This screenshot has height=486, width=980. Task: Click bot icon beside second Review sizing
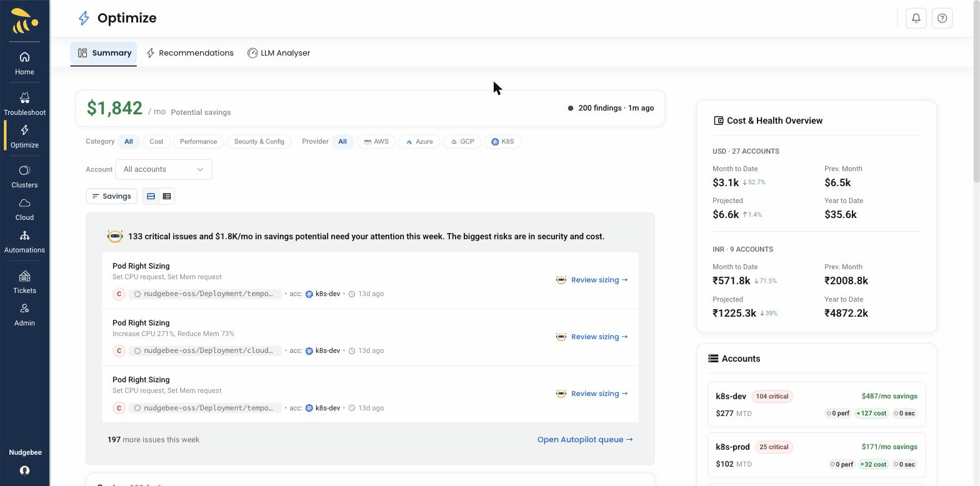click(x=561, y=337)
